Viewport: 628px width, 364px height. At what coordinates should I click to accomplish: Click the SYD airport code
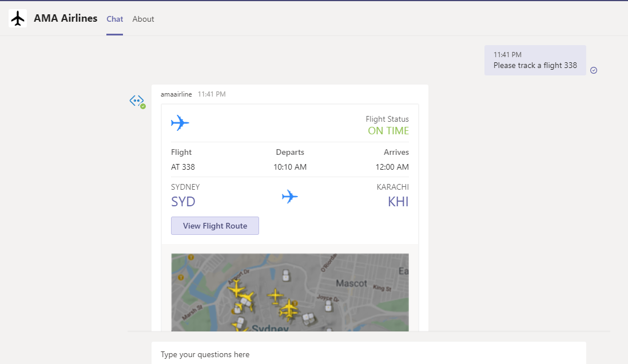183,202
